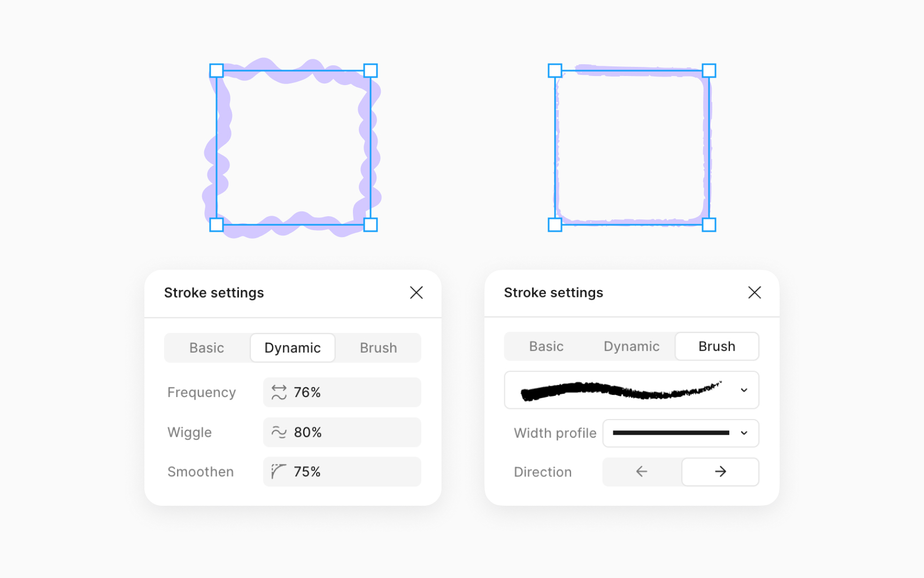This screenshot has height=578, width=924.
Task: Click top-right handle of wavy square
Action: (x=371, y=71)
